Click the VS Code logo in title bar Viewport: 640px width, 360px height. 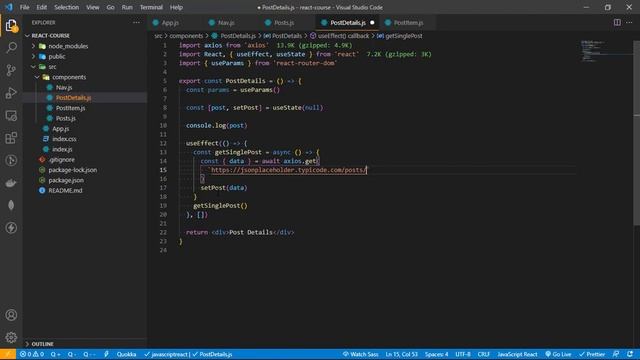tap(9, 7)
